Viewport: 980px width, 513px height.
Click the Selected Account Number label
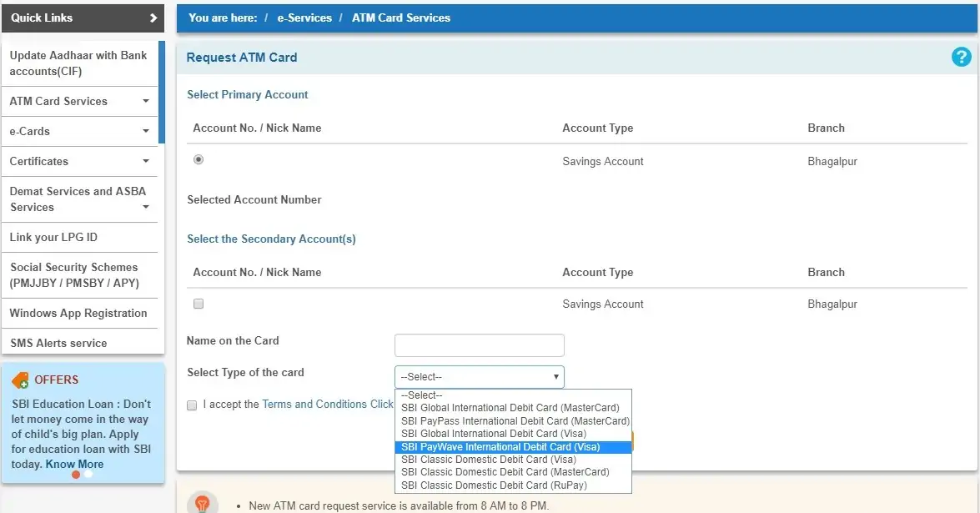(x=254, y=200)
